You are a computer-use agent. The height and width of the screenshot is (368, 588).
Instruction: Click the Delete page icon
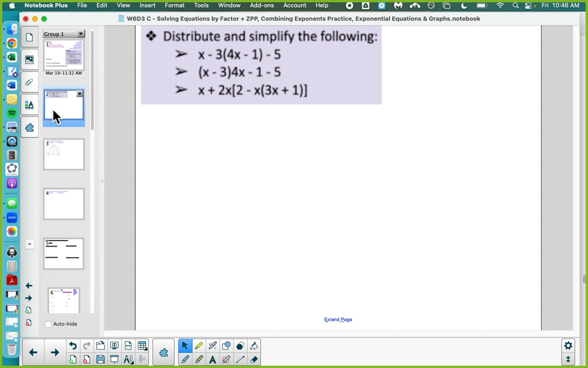[86, 360]
